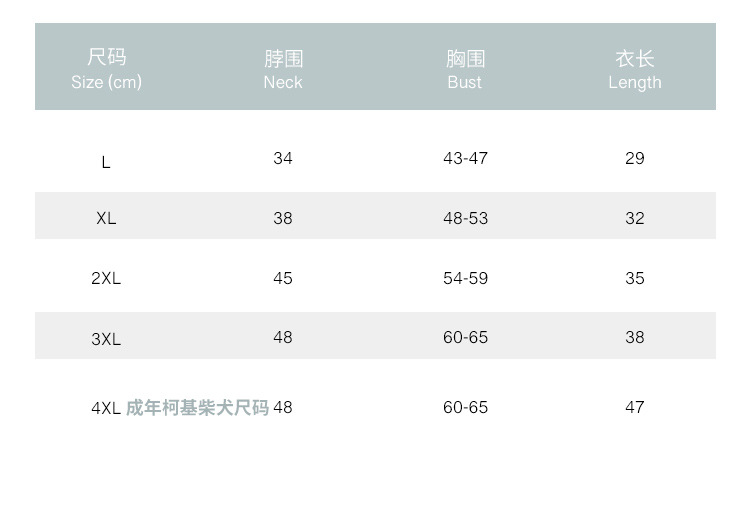This screenshot has height=519, width=750.
Task: Click the Size (cm) column header
Action: click(106, 69)
